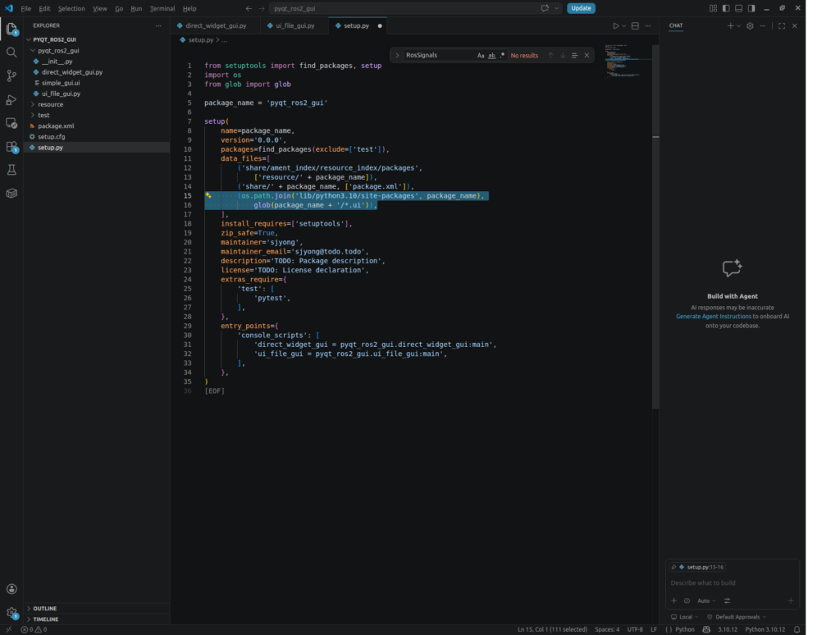
Task: Toggle Use Regular Expression in find widget
Action: click(502, 55)
